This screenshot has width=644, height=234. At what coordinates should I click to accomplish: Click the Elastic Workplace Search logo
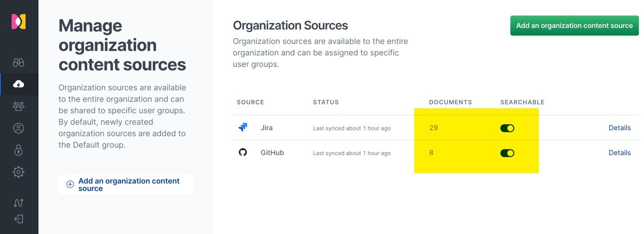pyautogui.click(x=18, y=21)
